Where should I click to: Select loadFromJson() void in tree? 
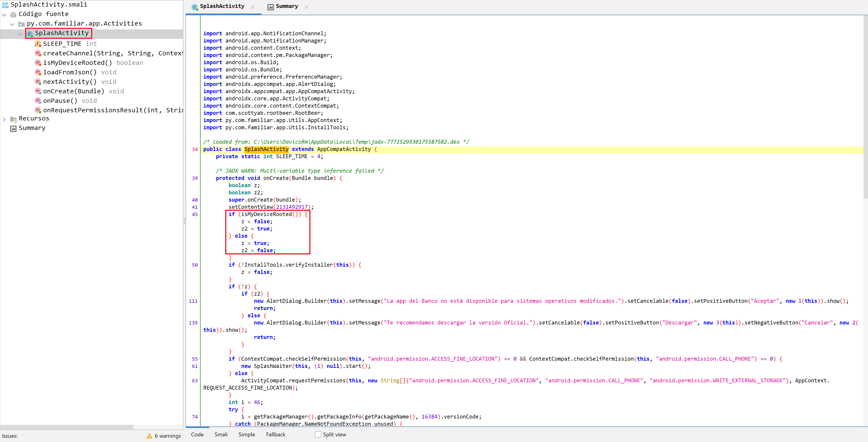coord(80,72)
